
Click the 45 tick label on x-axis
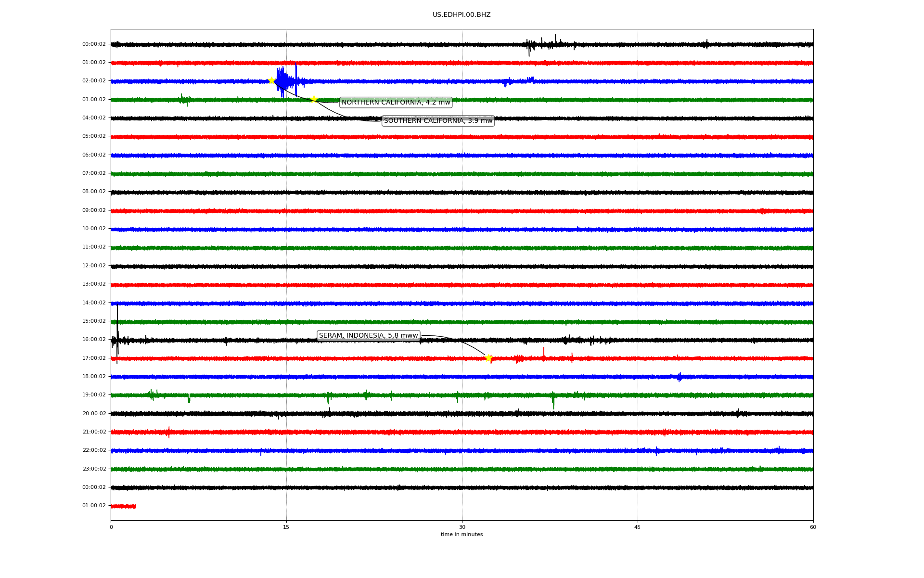point(638,527)
